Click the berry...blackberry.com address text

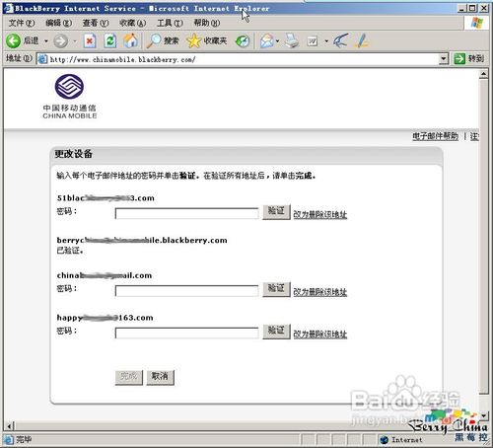(x=142, y=240)
